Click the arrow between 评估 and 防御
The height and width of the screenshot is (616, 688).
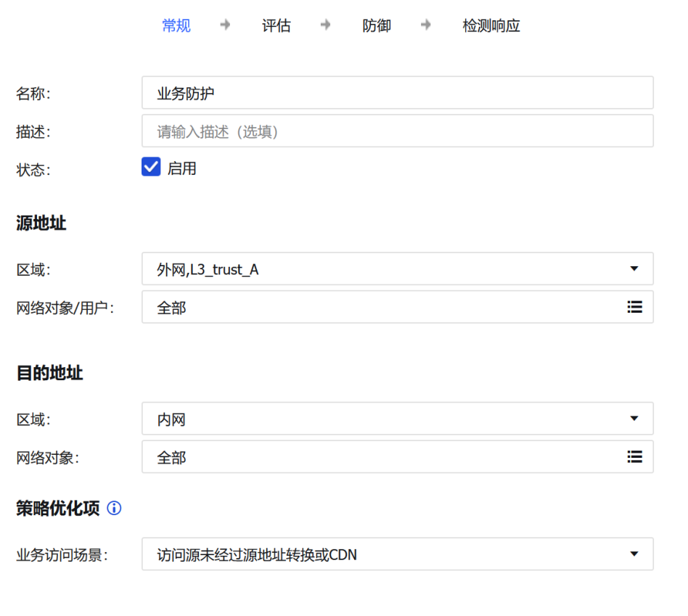[326, 25]
